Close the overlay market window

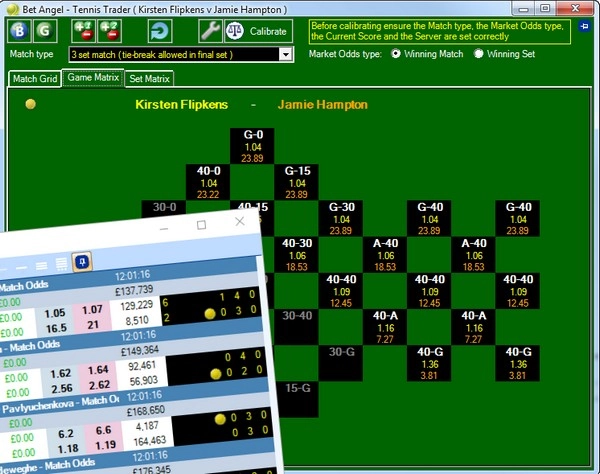tap(240, 221)
